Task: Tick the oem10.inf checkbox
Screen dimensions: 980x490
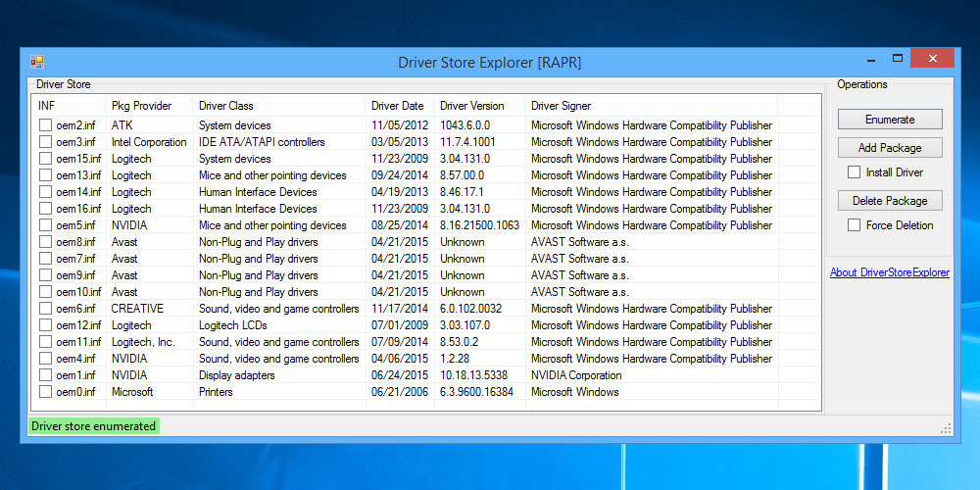Action: [x=46, y=292]
